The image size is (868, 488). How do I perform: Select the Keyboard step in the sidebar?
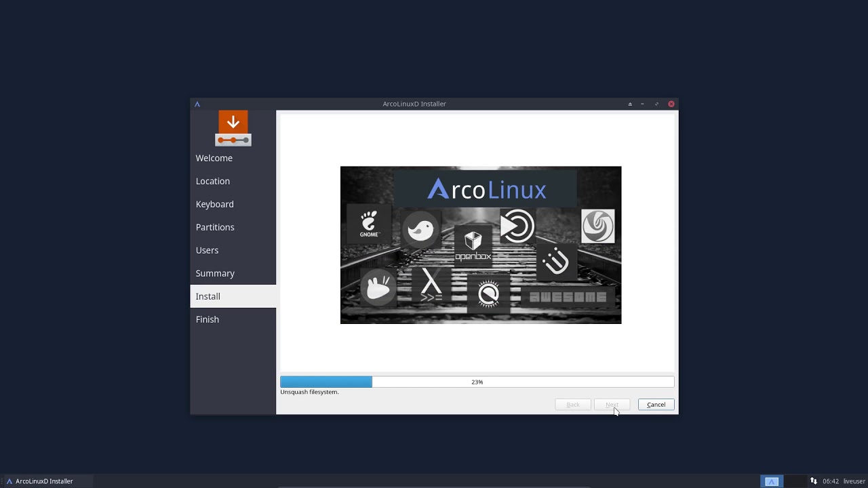(x=233, y=204)
